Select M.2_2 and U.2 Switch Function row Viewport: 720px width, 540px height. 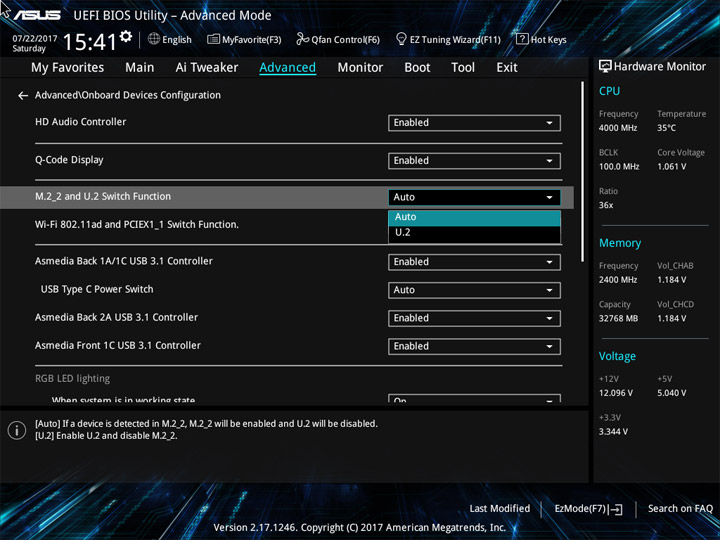[x=287, y=197]
